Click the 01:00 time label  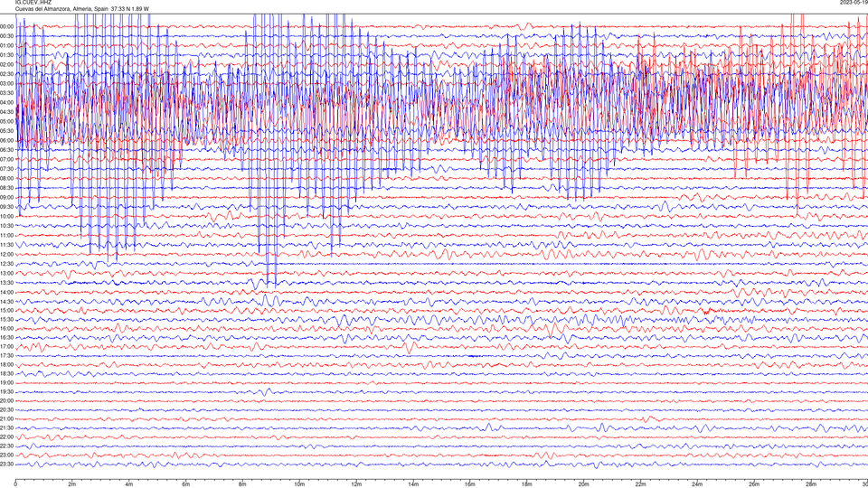coord(6,45)
